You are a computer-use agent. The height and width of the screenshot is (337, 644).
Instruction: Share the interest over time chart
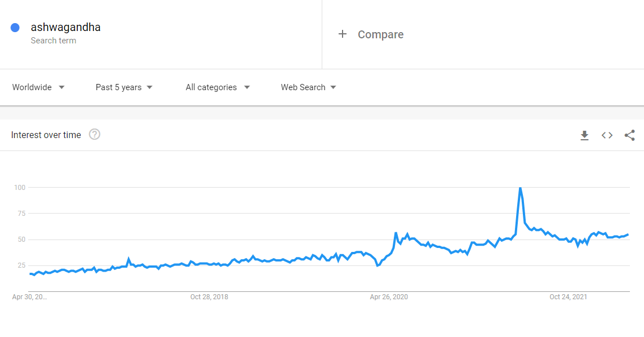[629, 135]
